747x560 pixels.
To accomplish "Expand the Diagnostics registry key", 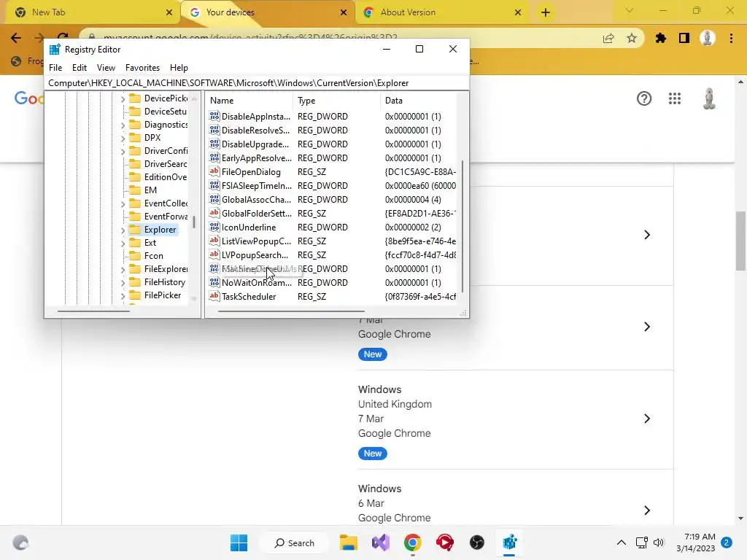I will coord(123,125).
